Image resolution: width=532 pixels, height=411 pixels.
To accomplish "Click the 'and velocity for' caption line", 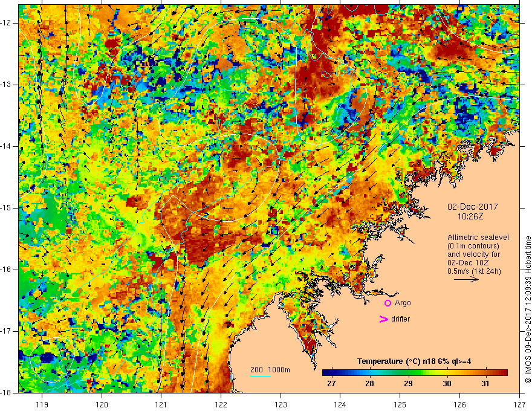I will 473,254.
